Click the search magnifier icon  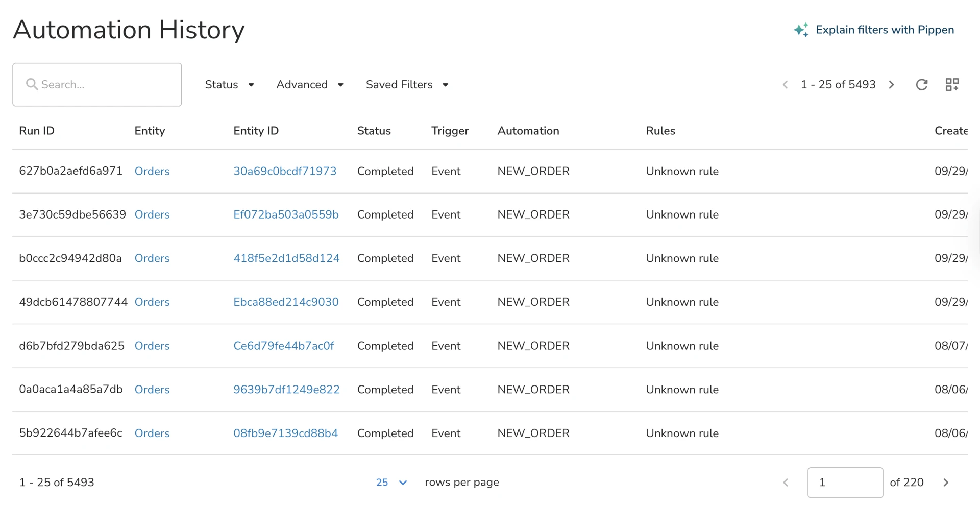32,84
